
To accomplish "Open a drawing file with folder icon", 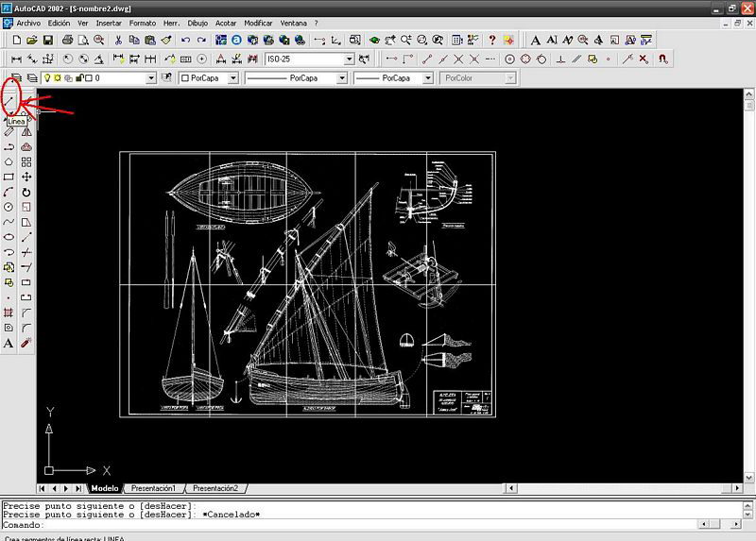I will [x=32, y=40].
